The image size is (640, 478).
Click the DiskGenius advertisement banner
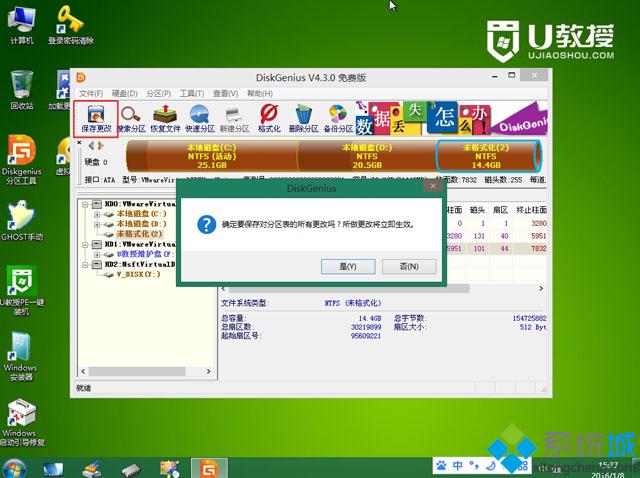tap(451, 118)
